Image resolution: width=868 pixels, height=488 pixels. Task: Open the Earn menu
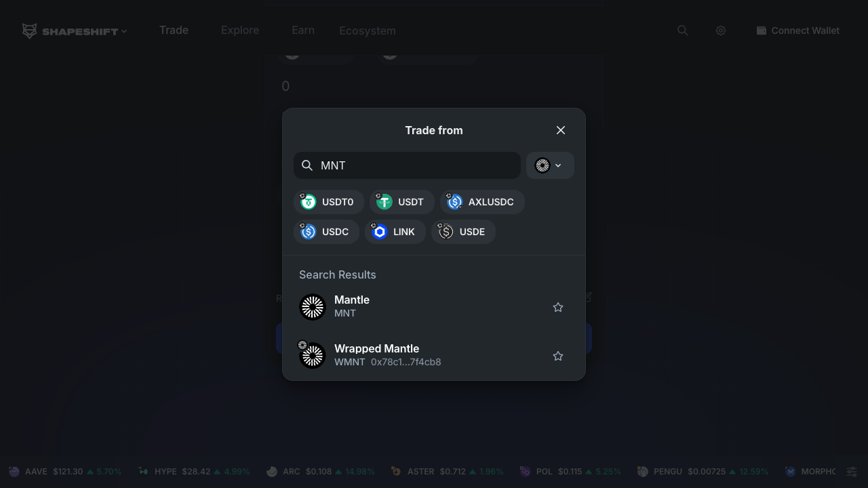click(x=303, y=30)
